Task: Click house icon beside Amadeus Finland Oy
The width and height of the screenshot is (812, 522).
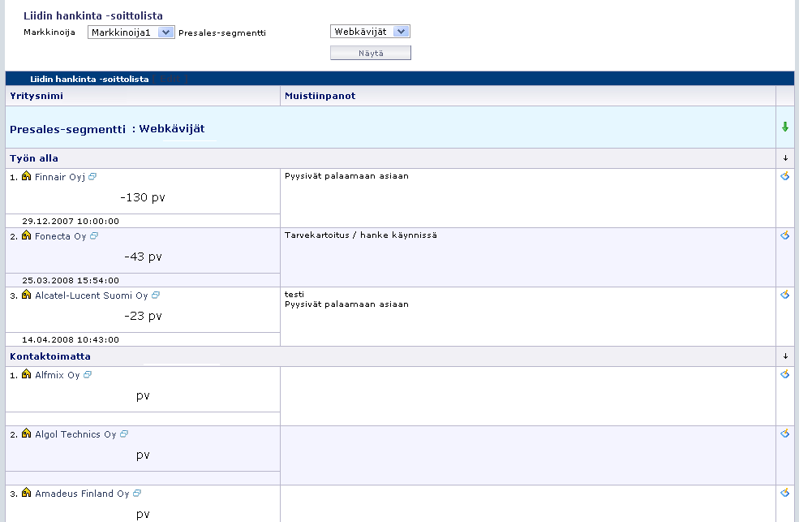Action: point(27,493)
